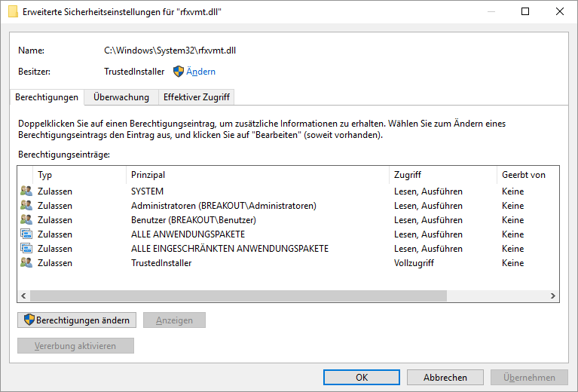The width and height of the screenshot is (578, 392).
Task: Open the Ändern owner link
Action: (200, 72)
